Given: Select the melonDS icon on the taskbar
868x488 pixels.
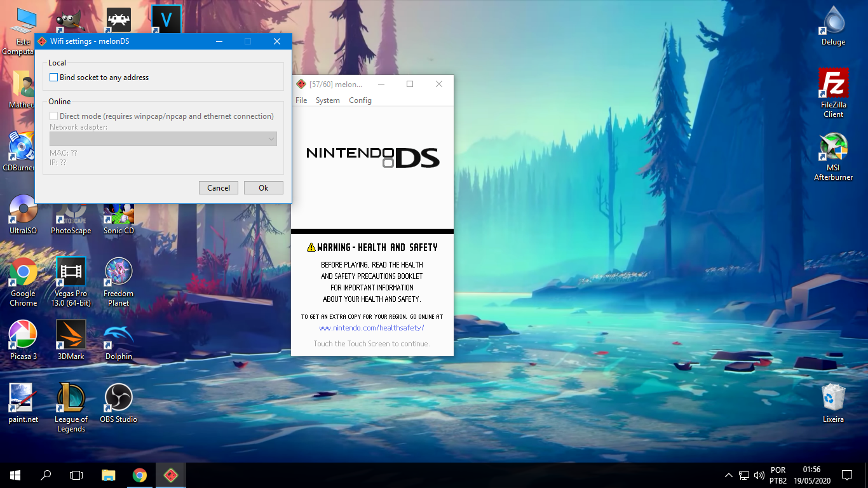Looking at the screenshot, I should 170,475.
